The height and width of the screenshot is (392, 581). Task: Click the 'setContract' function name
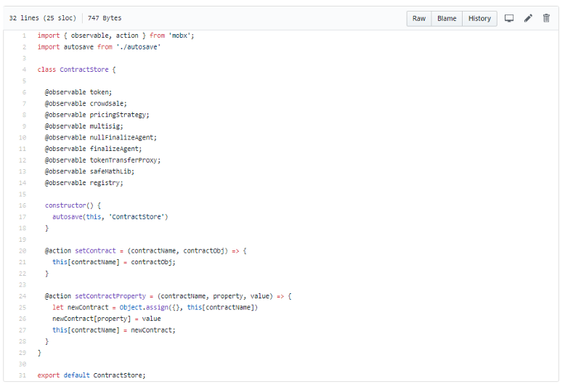click(95, 251)
